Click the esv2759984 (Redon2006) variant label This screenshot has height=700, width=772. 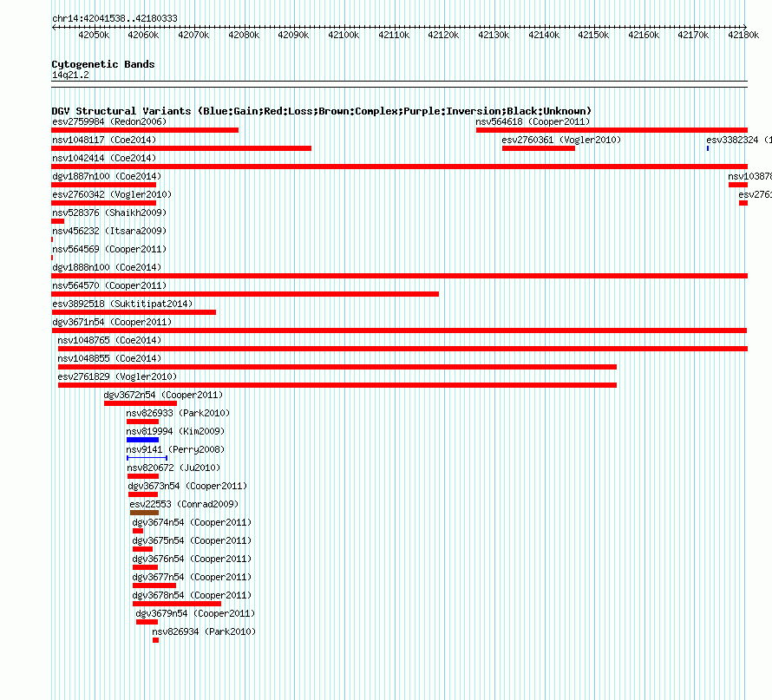[x=109, y=121]
